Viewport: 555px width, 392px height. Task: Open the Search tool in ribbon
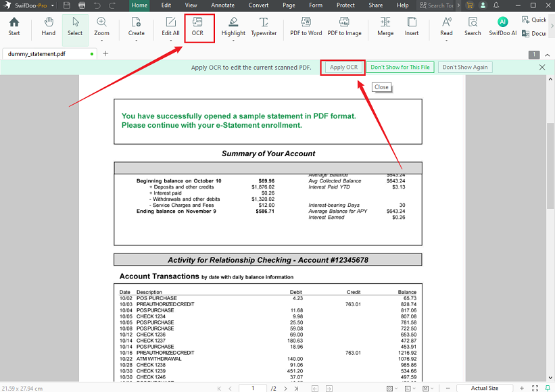473,26
